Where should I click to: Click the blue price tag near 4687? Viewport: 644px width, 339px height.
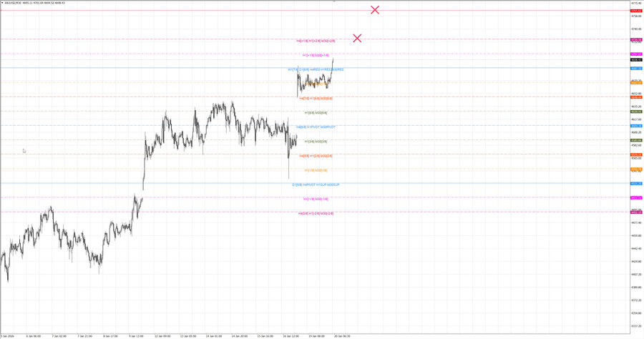tap(635, 68)
